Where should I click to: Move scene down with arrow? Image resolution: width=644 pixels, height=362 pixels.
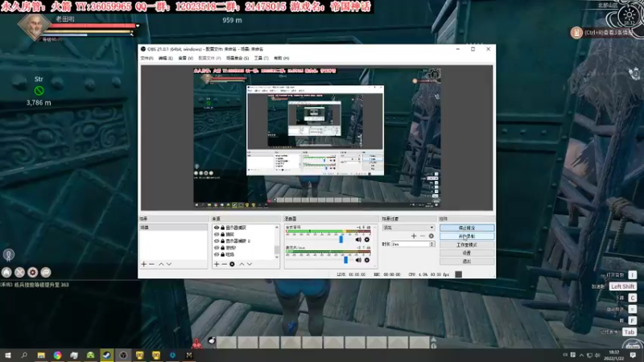pyautogui.click(x=169, y=265)
